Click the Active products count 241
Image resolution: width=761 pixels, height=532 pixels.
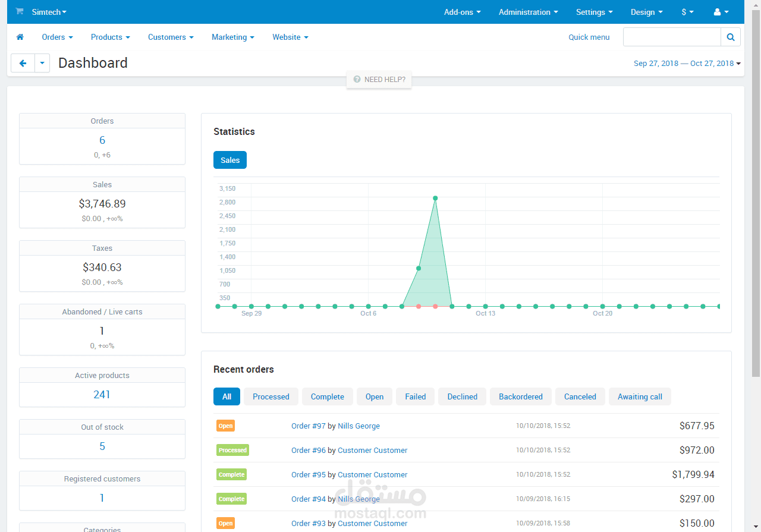tap(102, 395)
